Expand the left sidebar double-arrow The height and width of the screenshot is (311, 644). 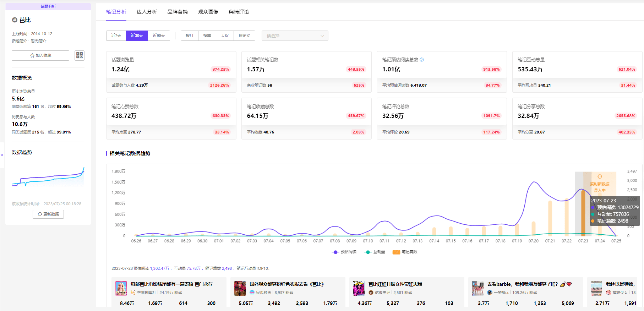coord(2,155)
